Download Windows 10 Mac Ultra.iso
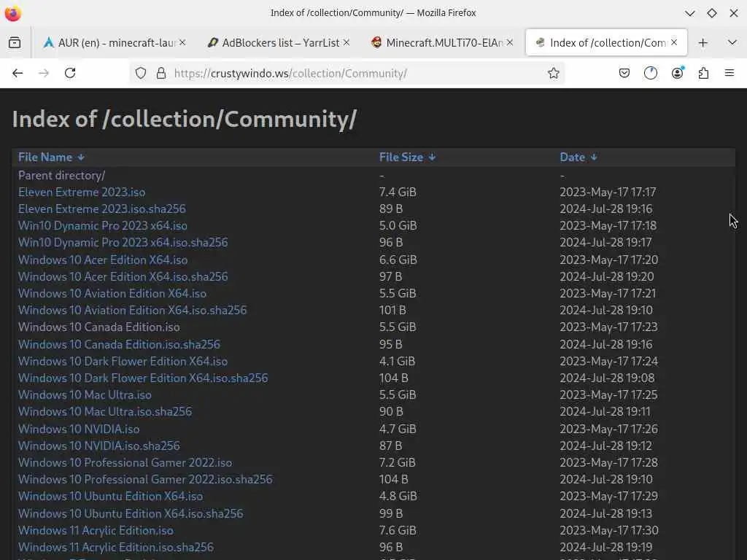 pyautogui.click(x=85, y=394)
